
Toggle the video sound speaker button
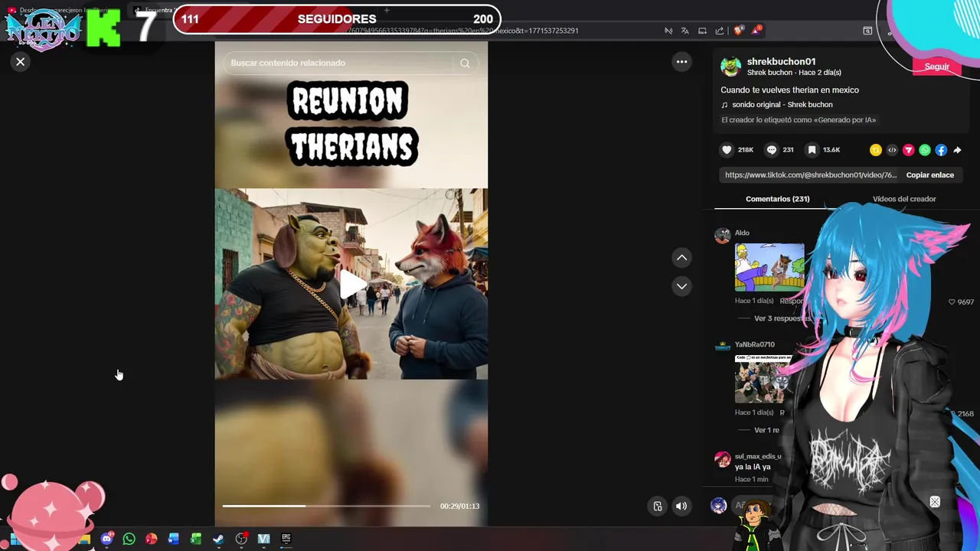coord(681,506)
